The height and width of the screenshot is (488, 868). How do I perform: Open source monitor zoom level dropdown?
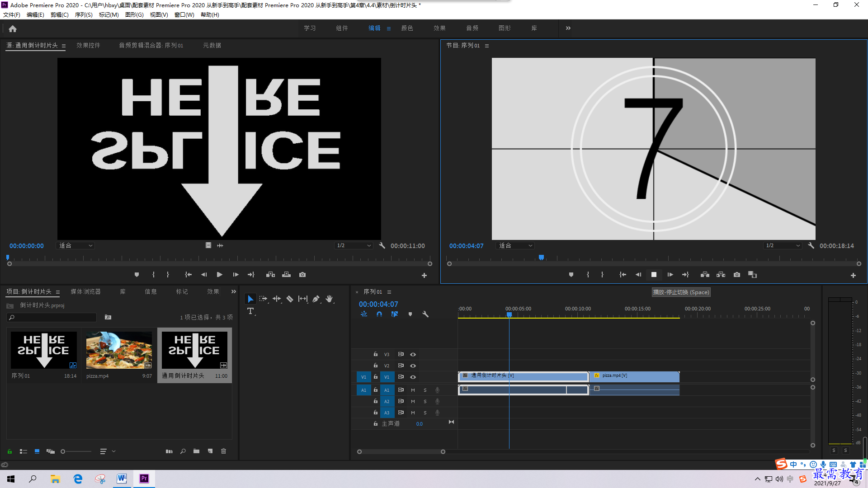[75, 246]
